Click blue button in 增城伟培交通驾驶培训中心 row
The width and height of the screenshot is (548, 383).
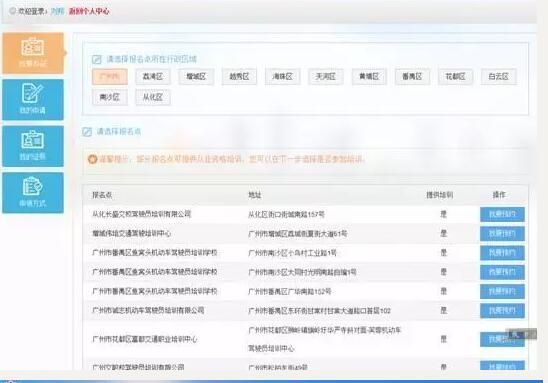pyautogui.click(x=502, y=233)
